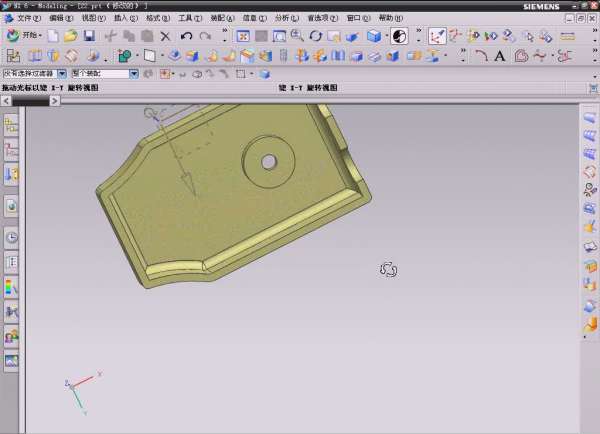Viewport: 600px width, 434px height.
Task: Click the black scrollbar thumb below status line
Action: coord(31,101)
